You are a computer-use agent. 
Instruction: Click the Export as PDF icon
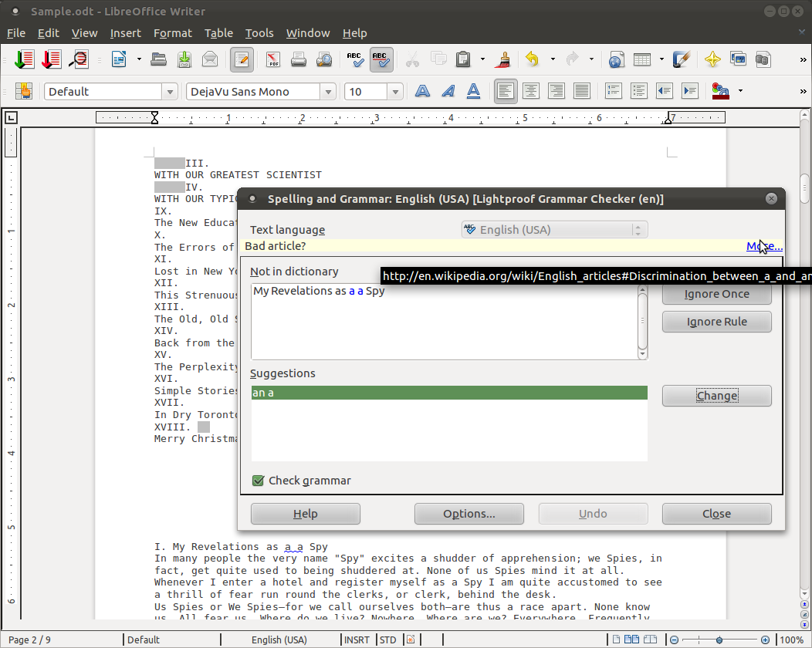[x=273, y=59]
